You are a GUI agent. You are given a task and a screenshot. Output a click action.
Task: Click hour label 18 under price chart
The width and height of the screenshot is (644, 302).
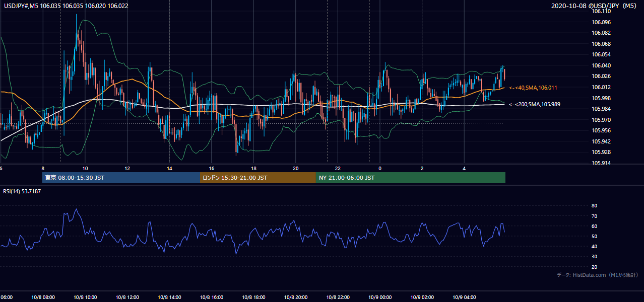pos(254,168)
